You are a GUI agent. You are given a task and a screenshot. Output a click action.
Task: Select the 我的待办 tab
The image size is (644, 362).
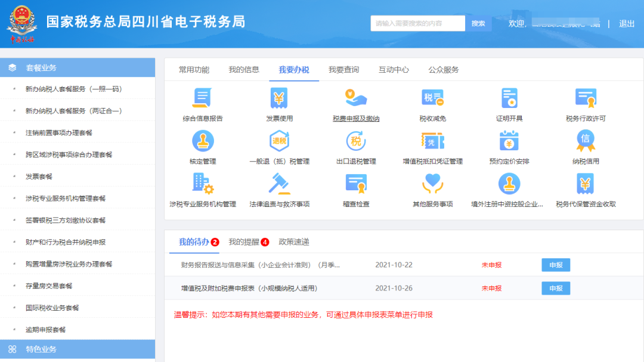[194, 242]
